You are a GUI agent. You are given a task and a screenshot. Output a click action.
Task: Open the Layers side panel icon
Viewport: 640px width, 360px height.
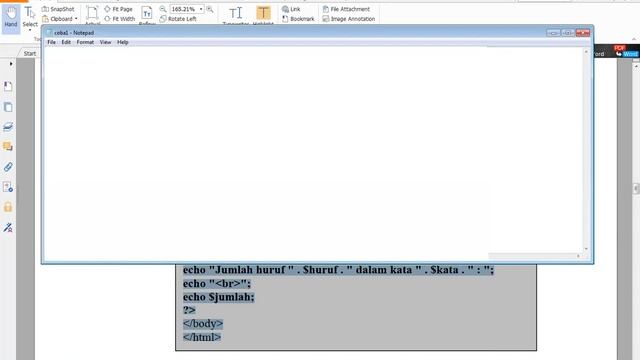click(x=8, y=127)
